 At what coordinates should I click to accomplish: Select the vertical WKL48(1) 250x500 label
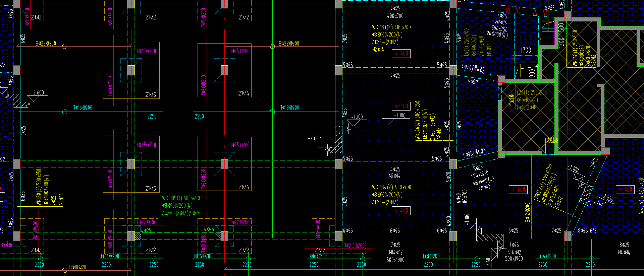[x=576, y=49]
